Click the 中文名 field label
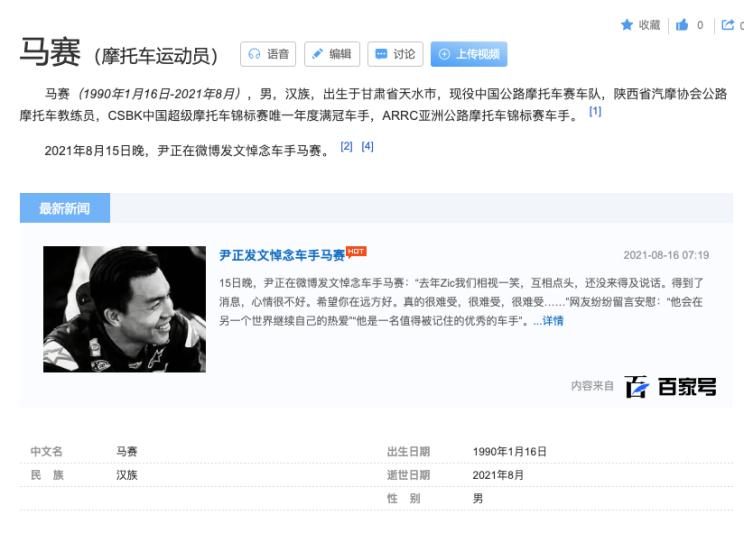The height and width of the screenshot is (533, 744). pyautogui.click(x=46, y=451)
